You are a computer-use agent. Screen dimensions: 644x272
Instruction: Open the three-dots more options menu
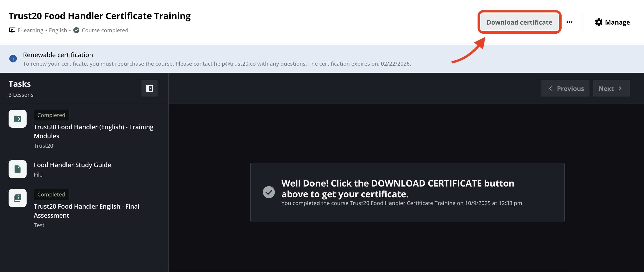coord(569,22)
